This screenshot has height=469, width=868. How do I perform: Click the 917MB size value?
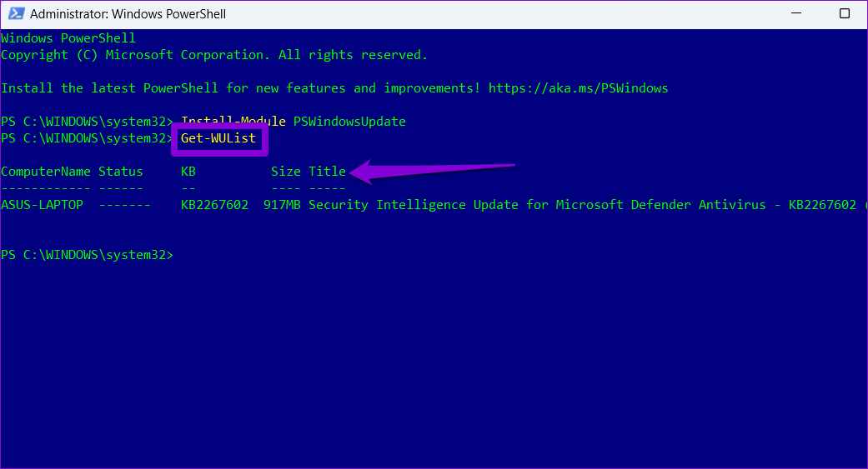coord(283,205)
